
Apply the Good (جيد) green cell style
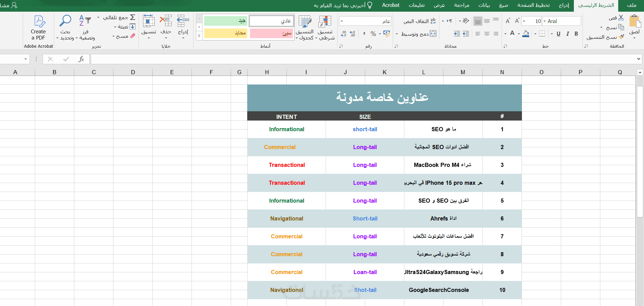[x=226, y=21]
